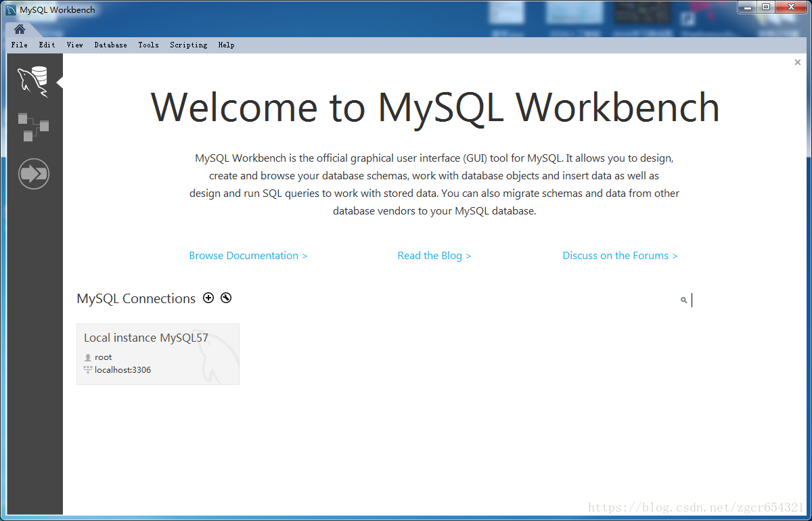
Task: Maximize the MySQL Workbench window
Action: pyautogui.click(x=765, y=7)
